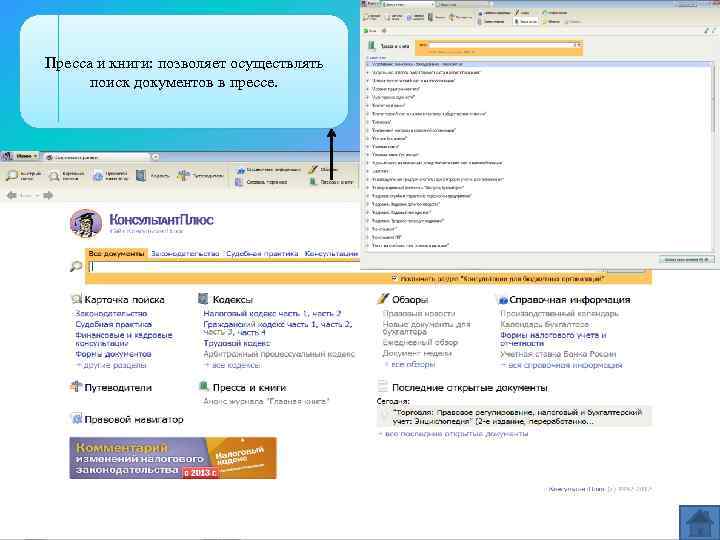The image size is (720, 540).
Task: Select the Судебная практика search tab
Action: pyautogui.click(x=262, y=253)
